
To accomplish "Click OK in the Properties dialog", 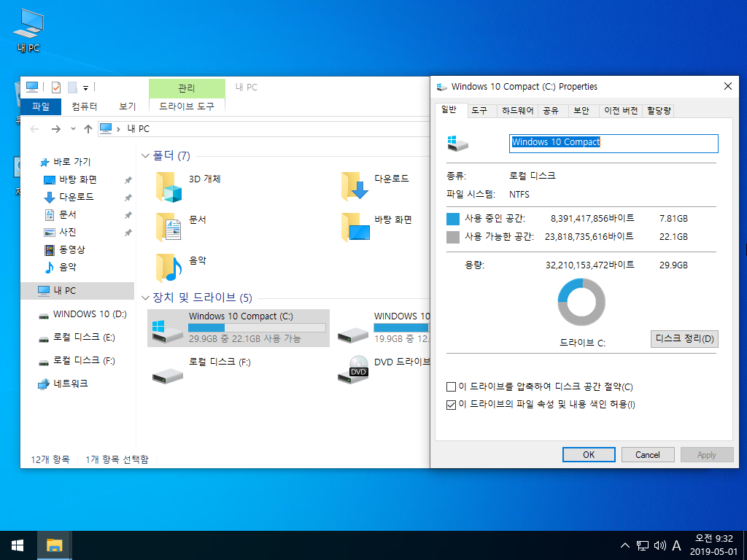I will (589, 455).
